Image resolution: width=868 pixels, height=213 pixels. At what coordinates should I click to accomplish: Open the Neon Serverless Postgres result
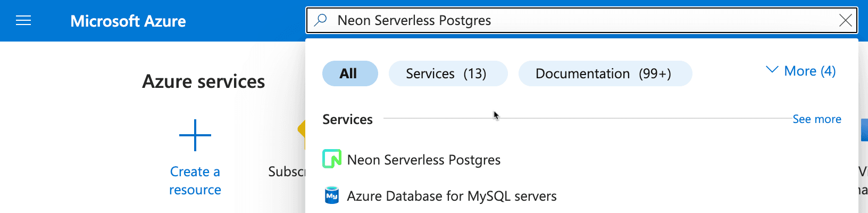pyautogui.click(x=423, y=160)
